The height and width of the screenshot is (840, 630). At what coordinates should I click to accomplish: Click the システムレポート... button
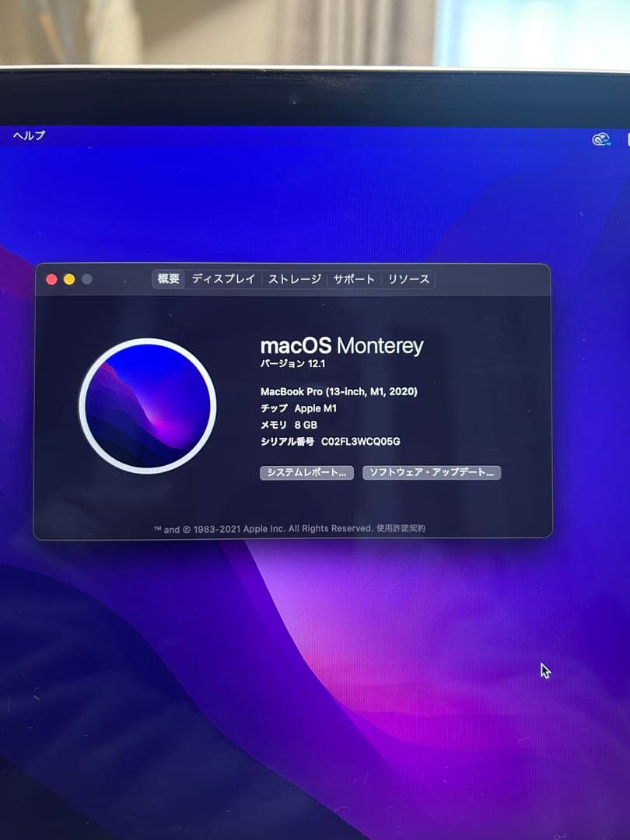(x=306, y=473)
